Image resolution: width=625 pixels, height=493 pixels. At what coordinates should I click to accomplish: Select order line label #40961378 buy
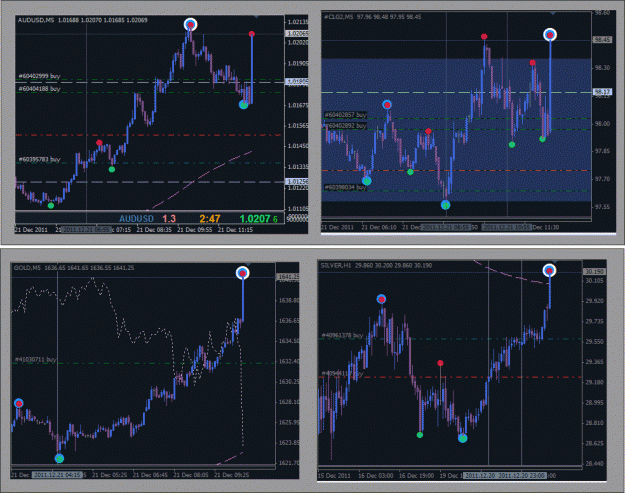pos(342,335)
